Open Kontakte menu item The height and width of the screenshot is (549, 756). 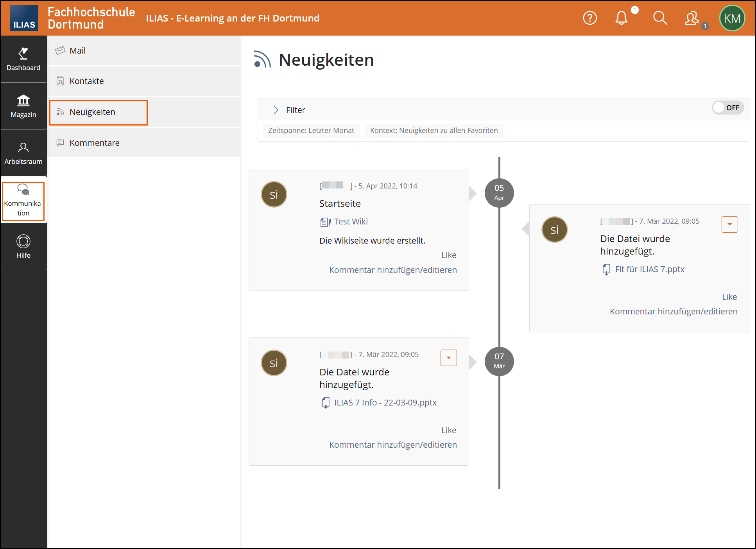coord(86,81)
